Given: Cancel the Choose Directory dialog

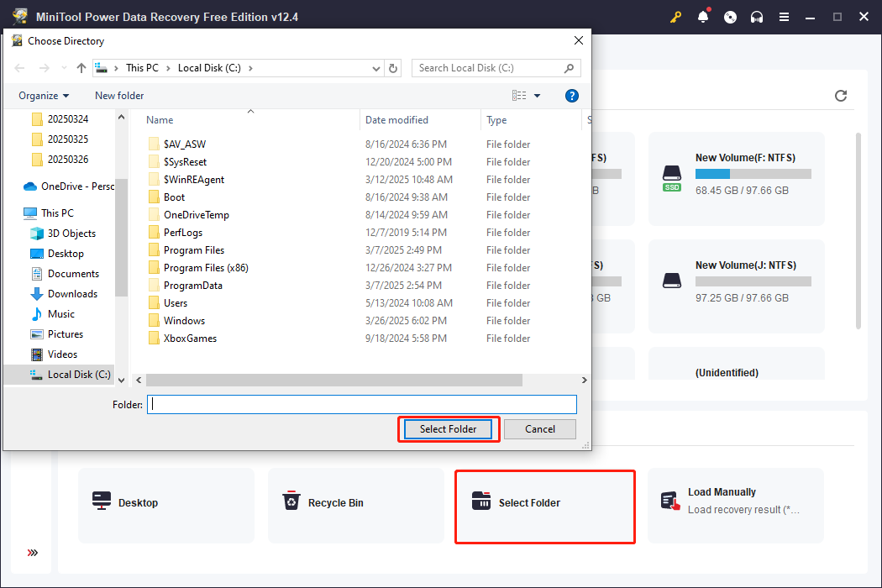Looking at the screenshot, I should point(540,428).
